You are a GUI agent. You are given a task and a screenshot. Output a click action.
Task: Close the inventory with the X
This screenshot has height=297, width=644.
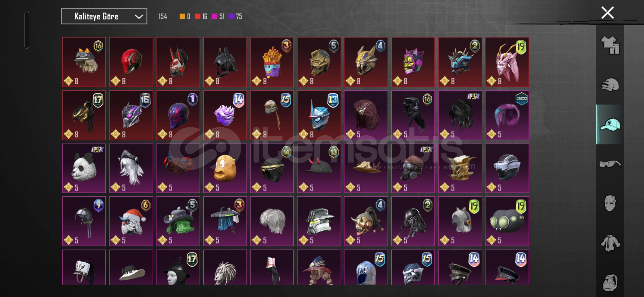click(x=607, y=13)
